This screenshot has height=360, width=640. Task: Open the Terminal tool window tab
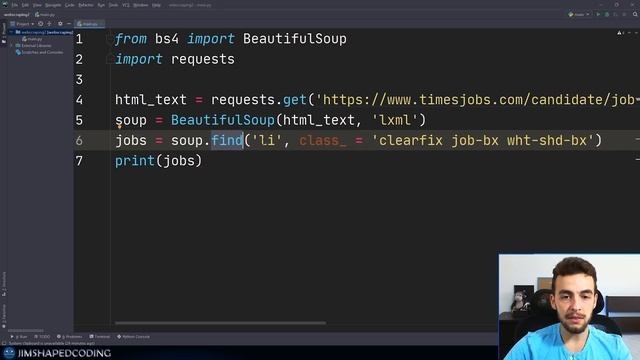(x=100, y=337)
